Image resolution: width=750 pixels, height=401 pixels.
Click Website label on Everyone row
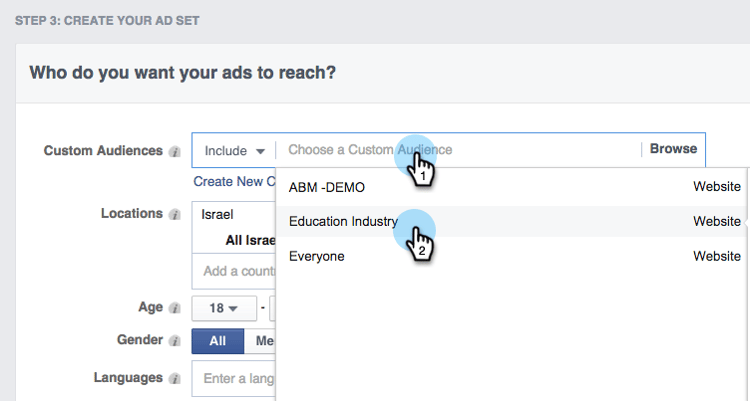tap(717, 256)
